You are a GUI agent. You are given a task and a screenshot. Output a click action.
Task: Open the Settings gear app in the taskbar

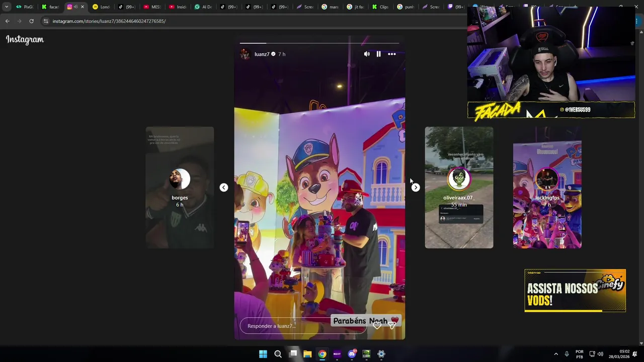pyautogui.click(x=381, y=354)
